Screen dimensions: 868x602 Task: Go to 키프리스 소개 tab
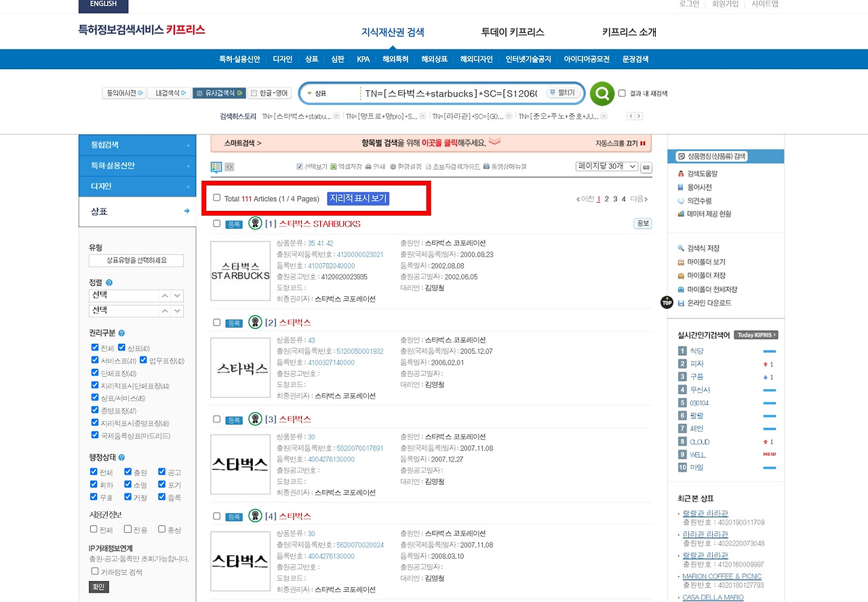click(629, 32)
